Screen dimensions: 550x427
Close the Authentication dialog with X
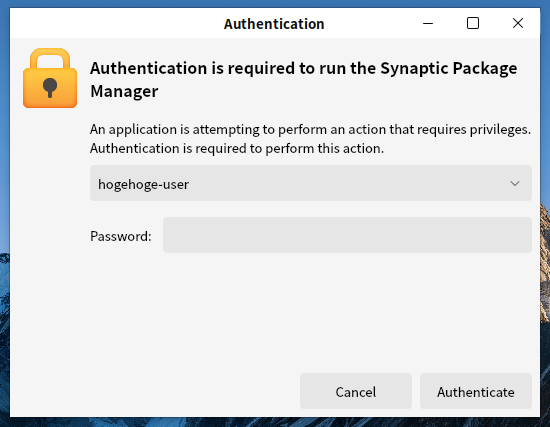[x=518, y=24]
